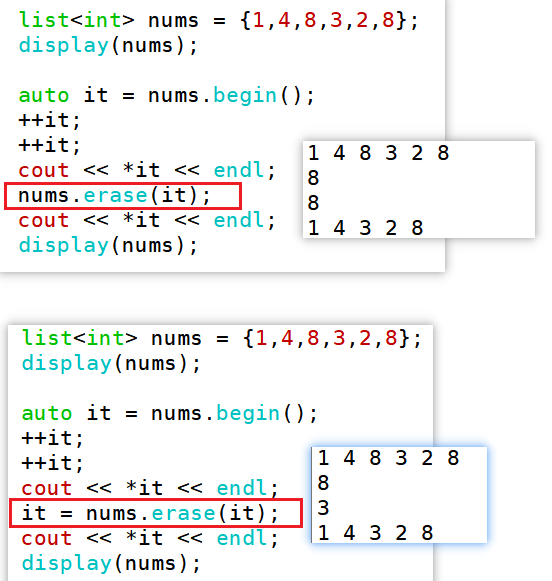The image size is (552, 581).
Task: Click second '++it;' line in first code block
Action: click(x=49, y=145)
